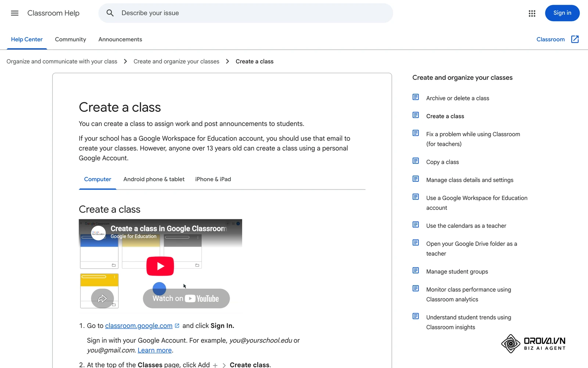Switch to Android phone & tablet instructions
The height and width of the screenshot is (368, 588).
[x=154, y=179]
